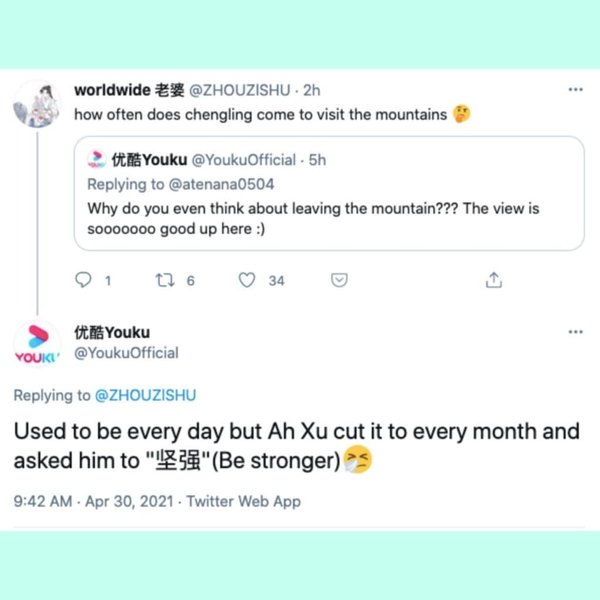The image size is (600, 600).
Task: Like the tweet with heart icon
Action: pyautogui.click(x=247, y=281)
